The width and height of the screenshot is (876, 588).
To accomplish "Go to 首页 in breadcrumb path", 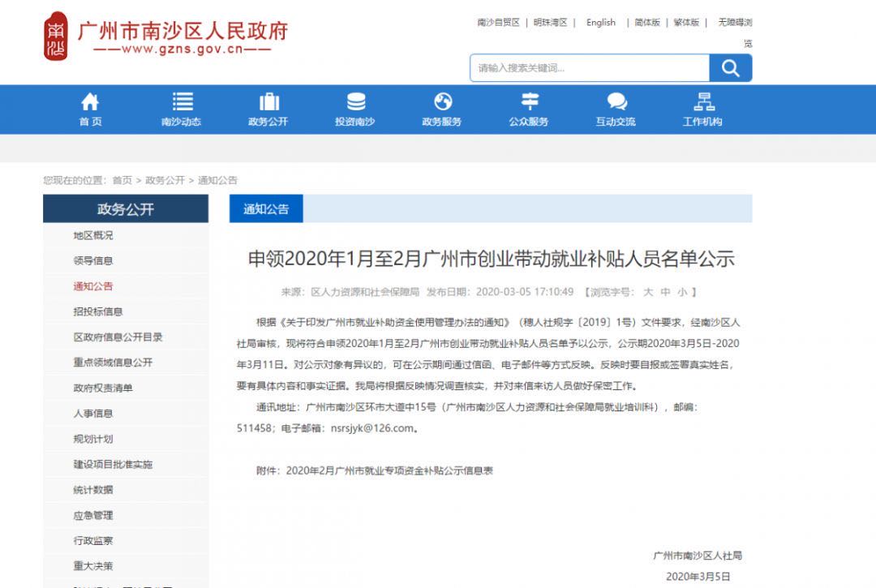I will (x=122, y=180).
